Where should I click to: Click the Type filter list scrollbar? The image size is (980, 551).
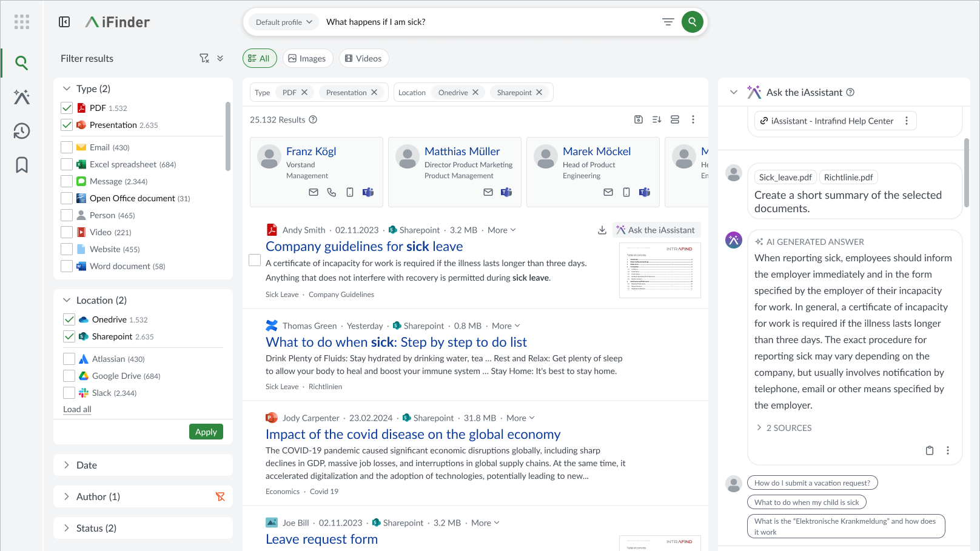[227, 136]
